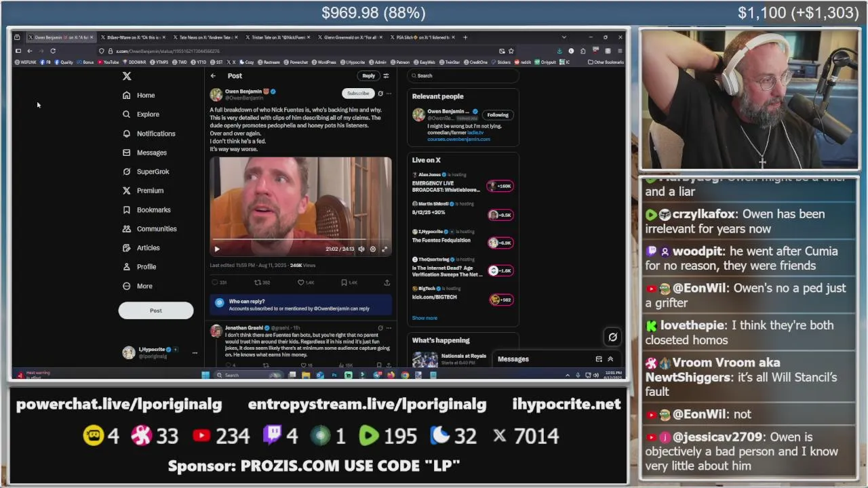Expand the video to fullscreen
The height and width of the screenshot is (488, 868).
click(x=384, y=249)
